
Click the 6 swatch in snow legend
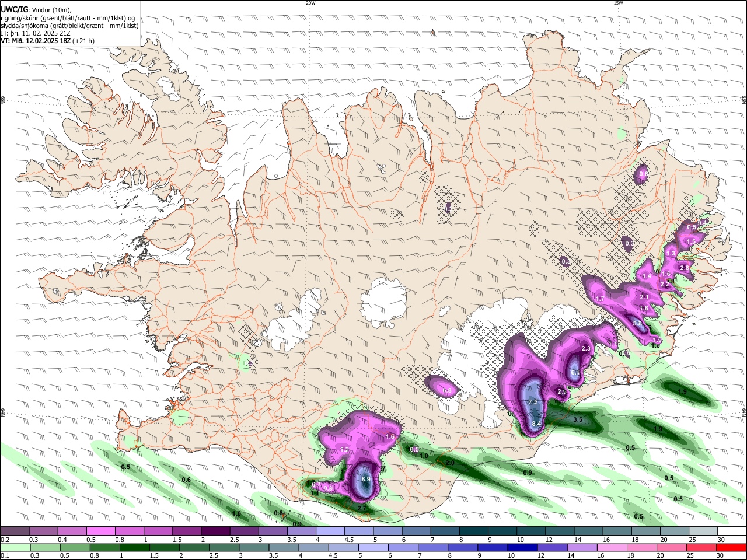tap(416, 531)
